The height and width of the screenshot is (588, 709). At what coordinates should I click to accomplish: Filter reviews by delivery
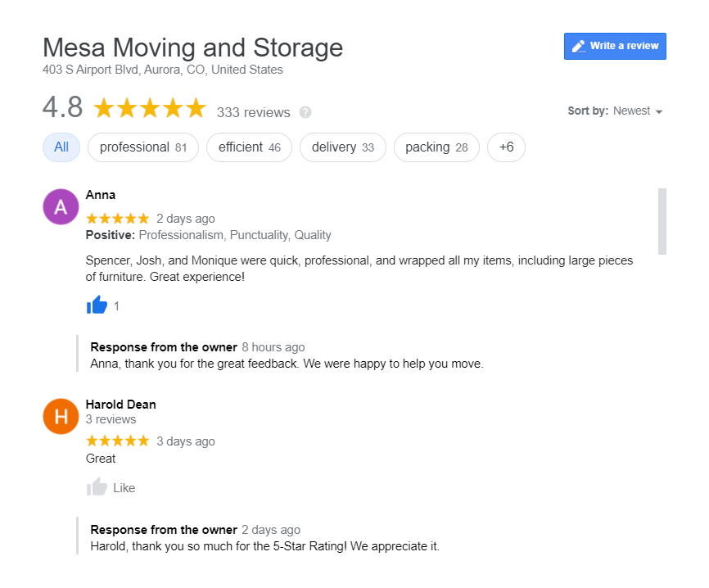342,147
